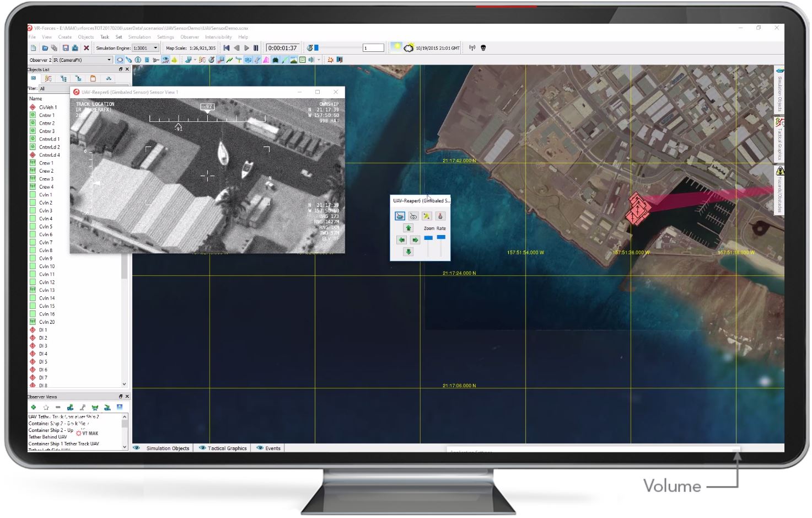This screenshot has height=518, width=812.
Task: Toggle the Simulation Objects eye visibility icon
Action: tap(137, 448)
